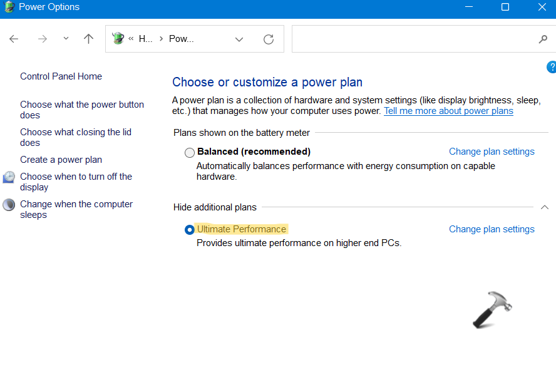556x392 pixels.
Task: Collapse the Hide additional plans section
Action: pos(544,207)
